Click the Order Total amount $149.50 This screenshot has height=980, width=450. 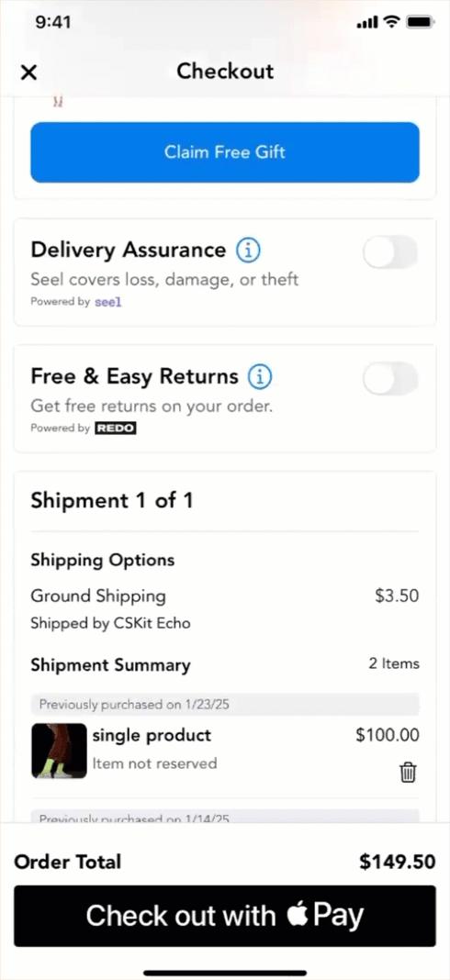click(x=398, y=863)
